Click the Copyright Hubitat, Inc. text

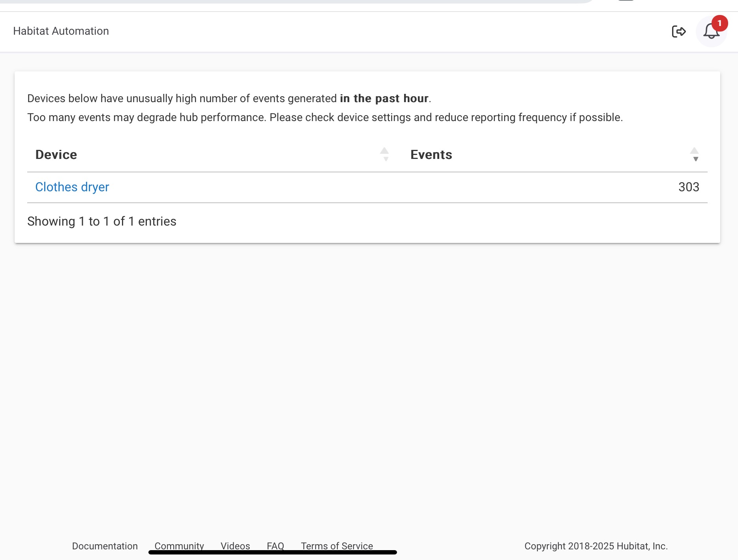click(x=596, y=546)
